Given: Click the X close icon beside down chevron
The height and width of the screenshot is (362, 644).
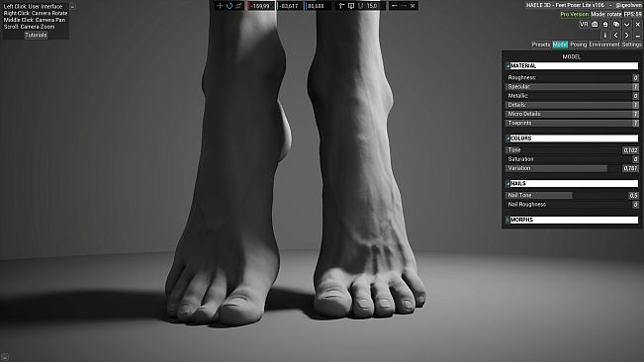Looking at the screenshot, I should [x=637, y=24].
